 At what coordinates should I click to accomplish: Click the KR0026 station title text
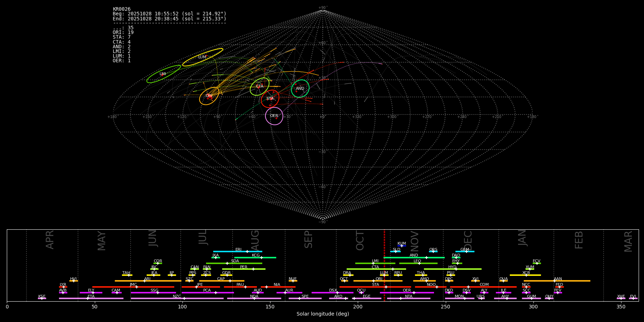click(x=122, y=9)
